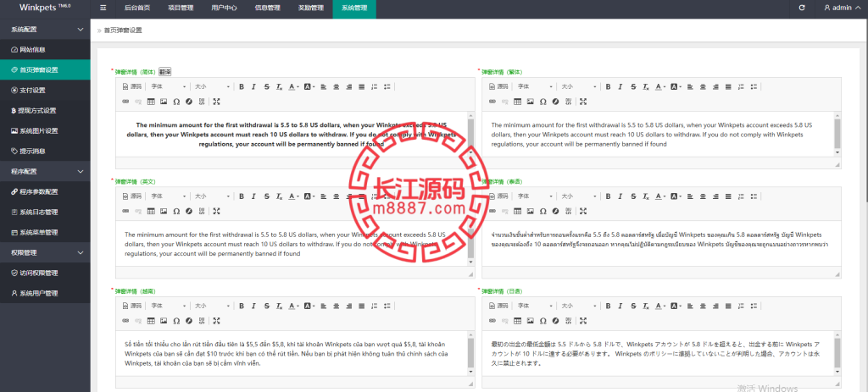This screenshot has width=868, height=392.
Task: Open the 支付设置 sidebar page
Action: pyautogui.click(x=45, y=90)
